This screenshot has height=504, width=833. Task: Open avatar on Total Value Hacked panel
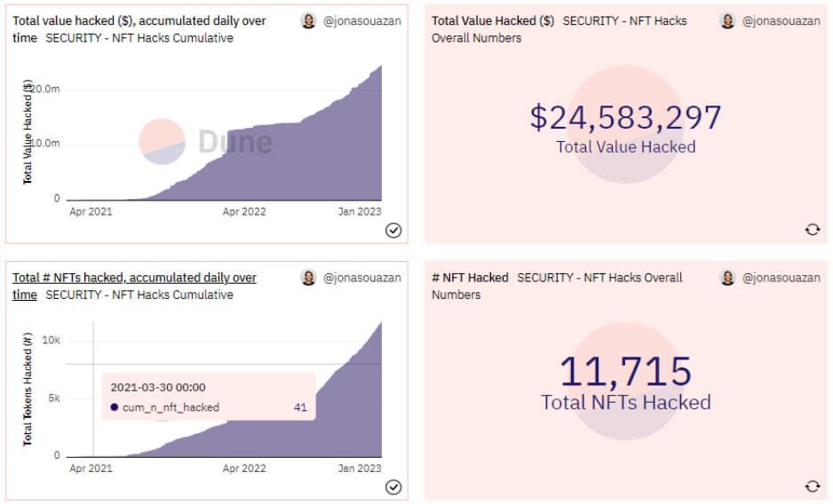pyautogui.click(x=727, y=20)
